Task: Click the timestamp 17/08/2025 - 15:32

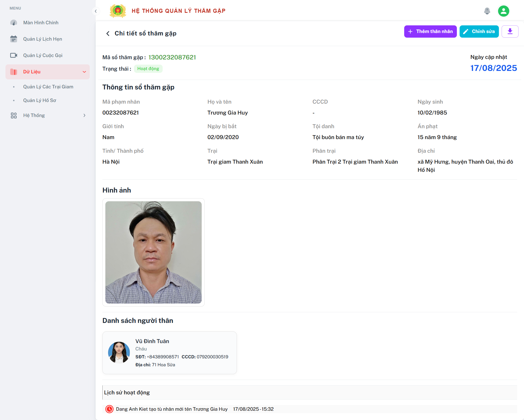Action: (x=253, y=409)
